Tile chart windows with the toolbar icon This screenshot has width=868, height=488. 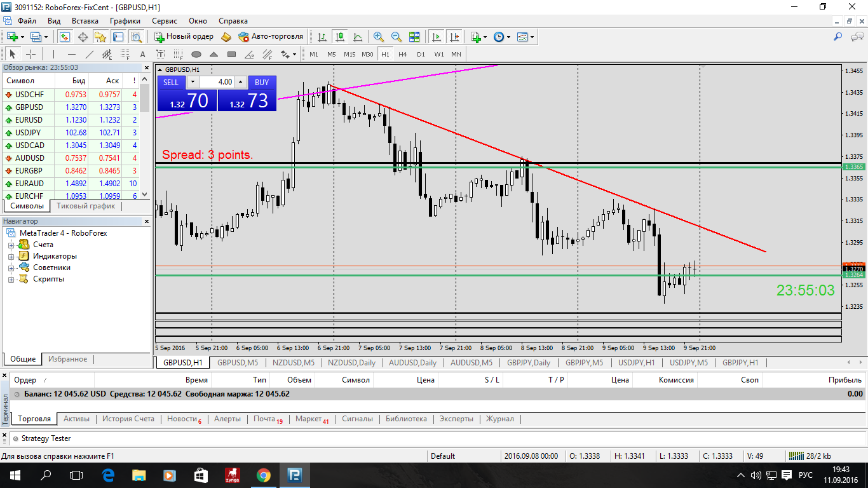coord(414,37)
